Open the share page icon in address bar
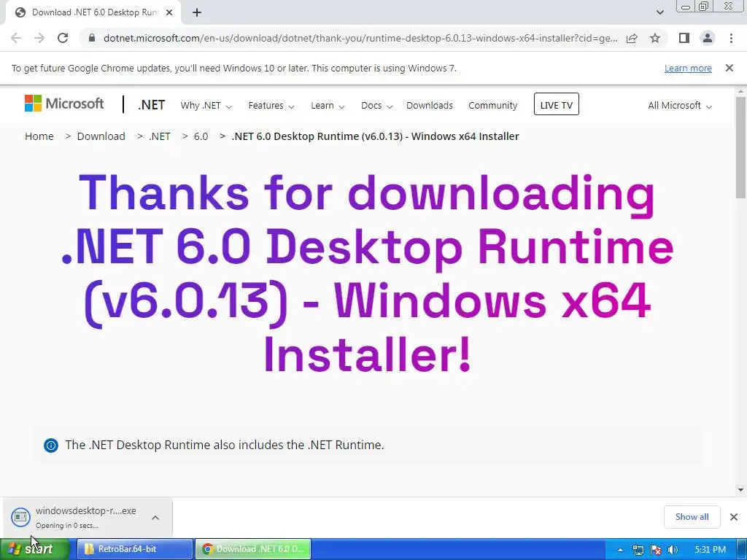 (632, 38)
